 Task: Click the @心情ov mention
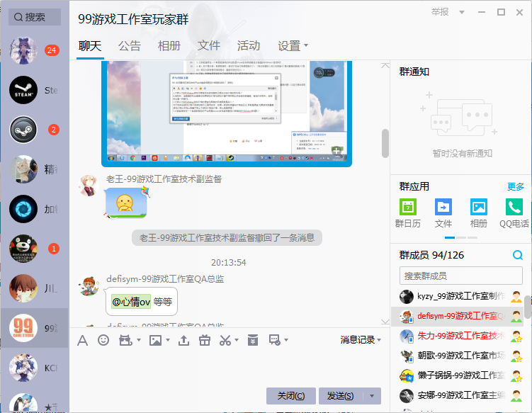coord(131,302)
